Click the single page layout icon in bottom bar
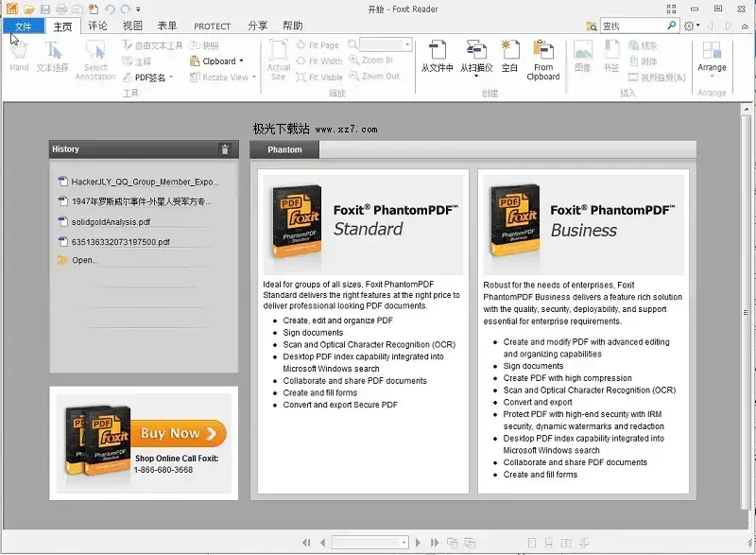The width and height of the screenshot is (756, 555). 532,543
